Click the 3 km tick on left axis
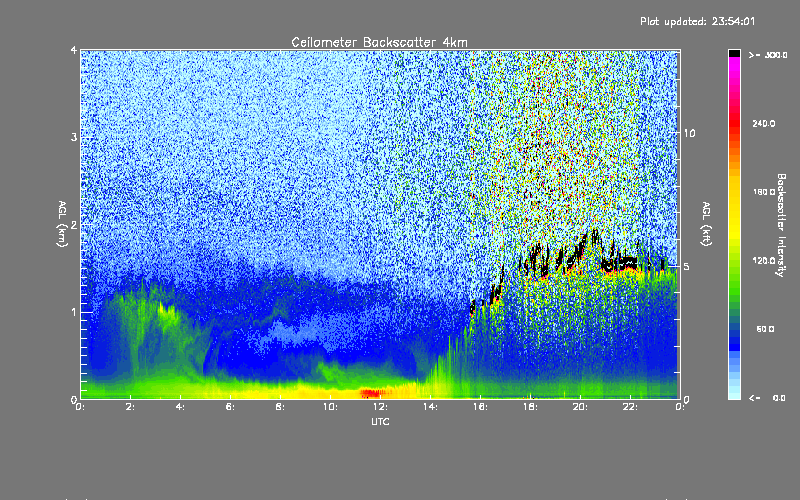Image resolution: width=800 pixels, height=500 pixels. pyautogui.click(x=74, y=137)
